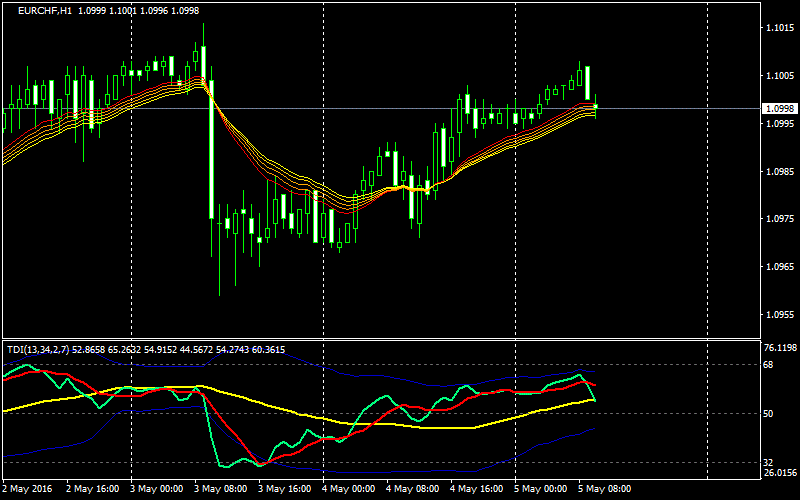Click the 1.0995 price axis label
This screenshot has width=800, height=500.
780,123
